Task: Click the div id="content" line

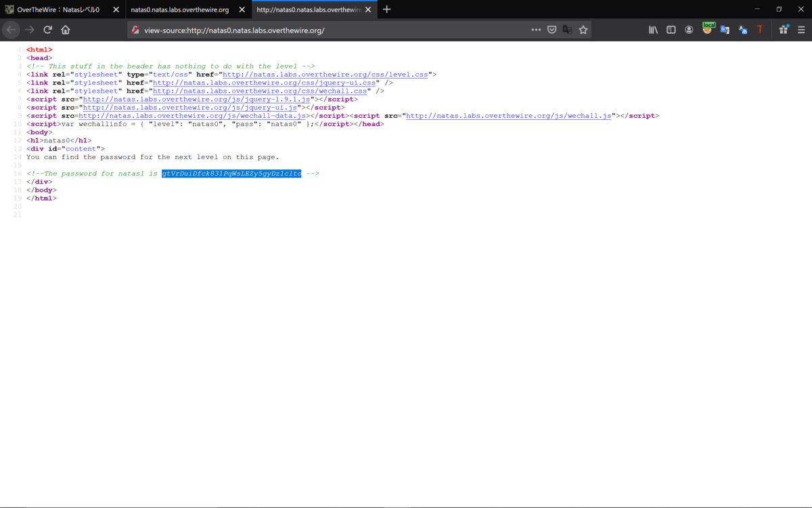Action: tap(66, 148)
